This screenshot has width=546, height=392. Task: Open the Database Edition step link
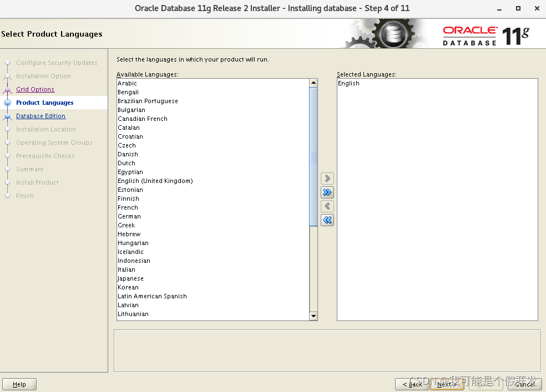tap(41, 116)
